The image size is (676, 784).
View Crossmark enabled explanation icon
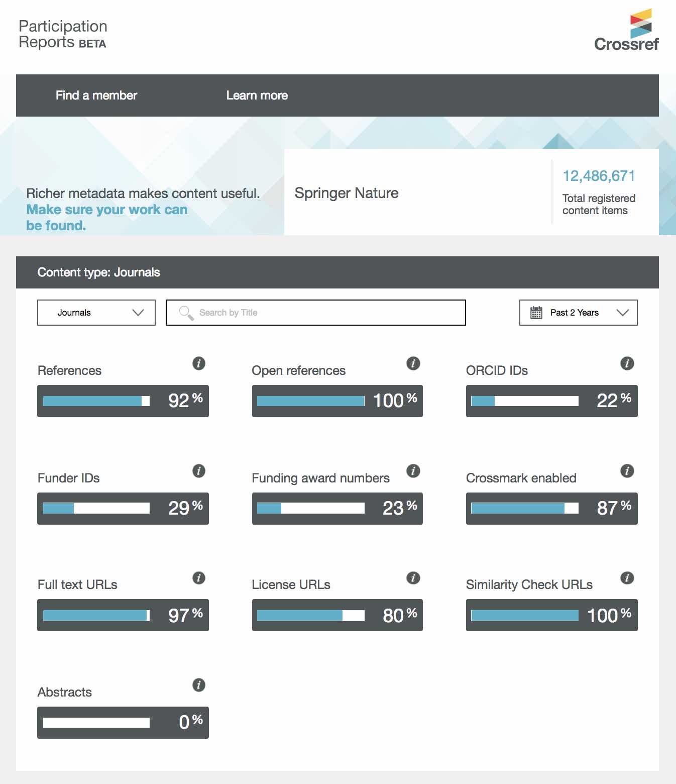[627, 471]
